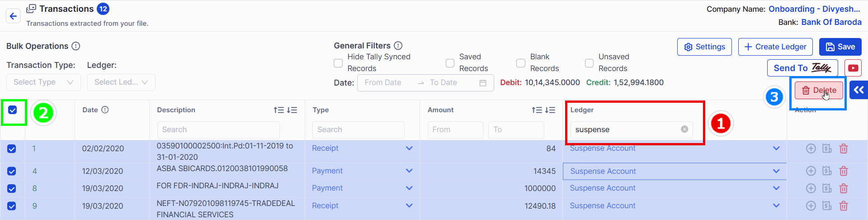This screenshot has width=868, height=220.
Task: Sort Amount column ascending
Action: pos(537,110)
